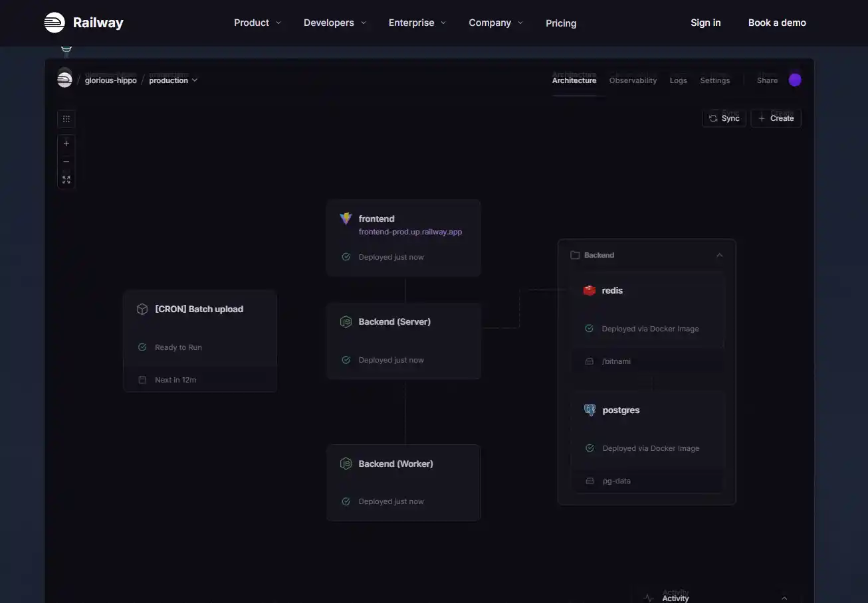Click the frontend service Vite icon

click(346, 218)
